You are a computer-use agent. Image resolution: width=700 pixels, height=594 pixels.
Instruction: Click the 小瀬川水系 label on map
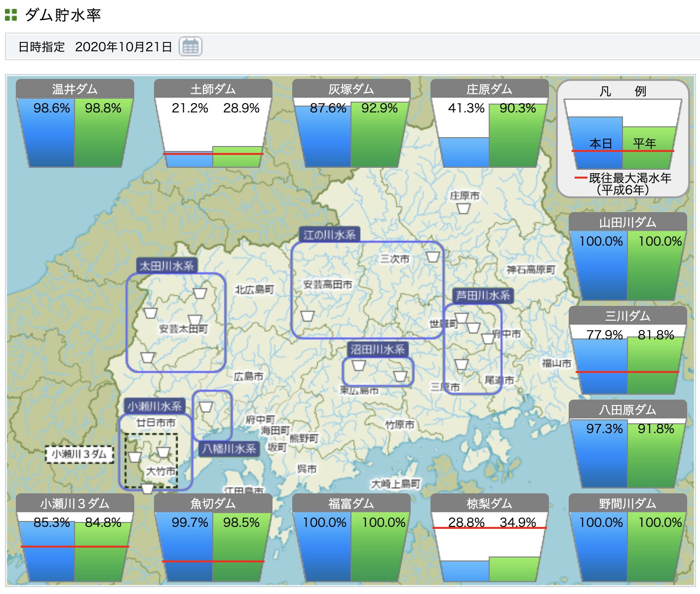[x=155, y=407]
